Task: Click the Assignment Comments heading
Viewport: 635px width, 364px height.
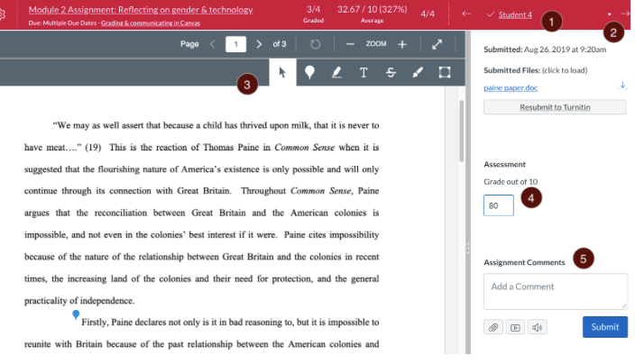Action: (524, 262)
